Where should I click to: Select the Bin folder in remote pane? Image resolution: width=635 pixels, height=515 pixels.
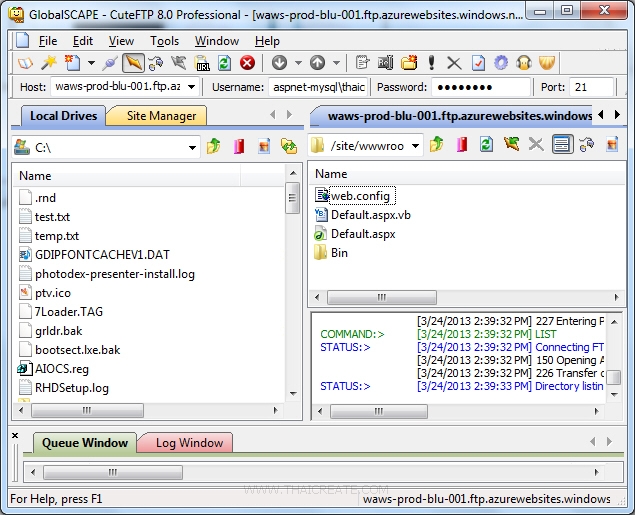tap(339, 253)
